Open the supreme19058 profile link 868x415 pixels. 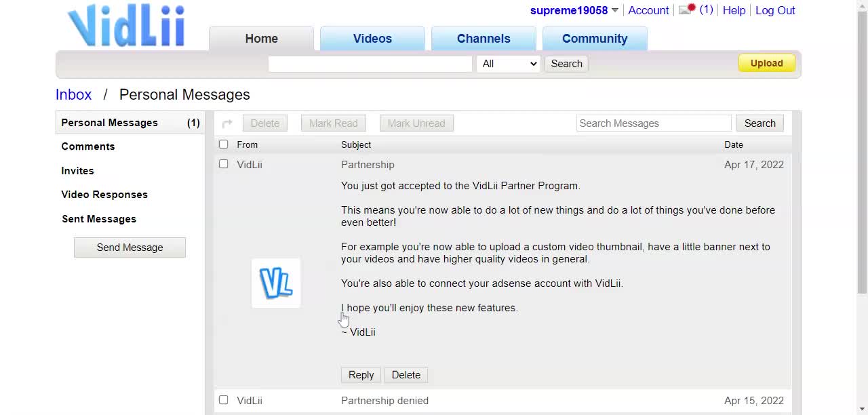coord(569,10)
